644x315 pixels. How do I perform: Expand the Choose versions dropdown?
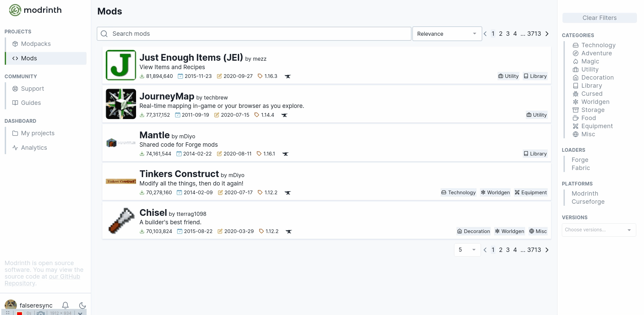598,230
